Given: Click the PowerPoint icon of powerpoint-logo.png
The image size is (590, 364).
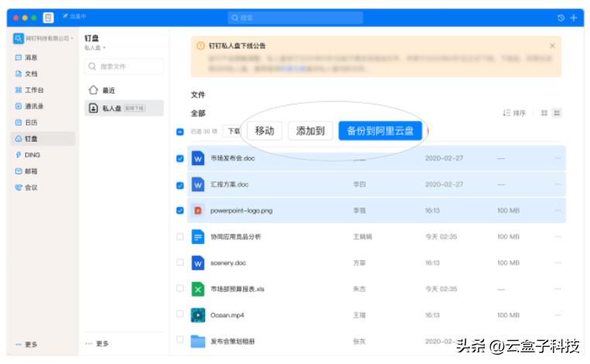Looking at the screenshot, I should [x=198, y=211].
